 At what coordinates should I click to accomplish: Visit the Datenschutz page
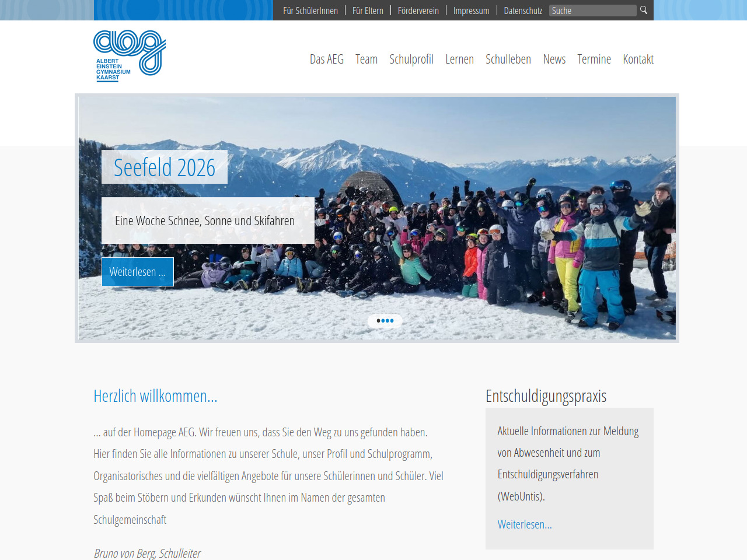(x=523, y=10)
